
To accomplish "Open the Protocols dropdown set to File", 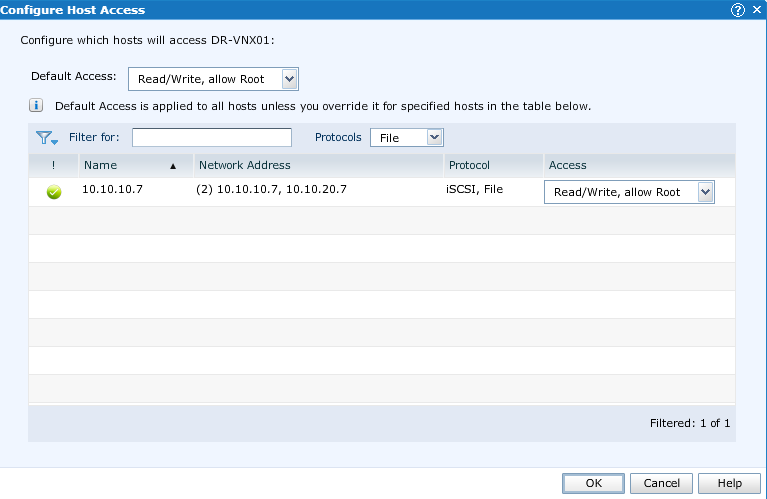I will coord(434,137).
